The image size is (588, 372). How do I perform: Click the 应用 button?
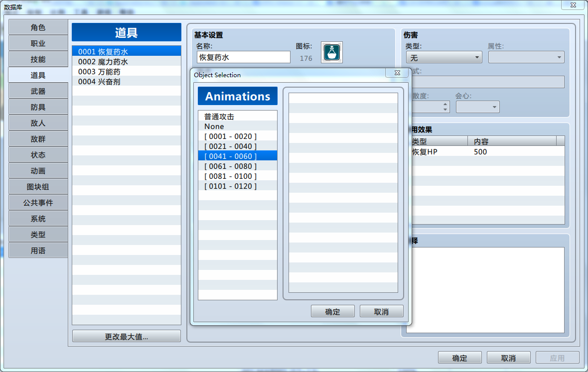(x=557, y=358)
